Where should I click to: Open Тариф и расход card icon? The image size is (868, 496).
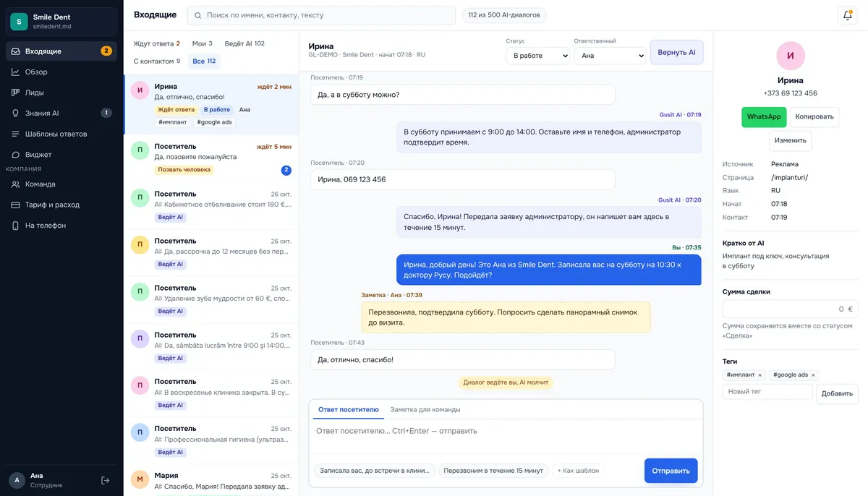click(16, 205)
